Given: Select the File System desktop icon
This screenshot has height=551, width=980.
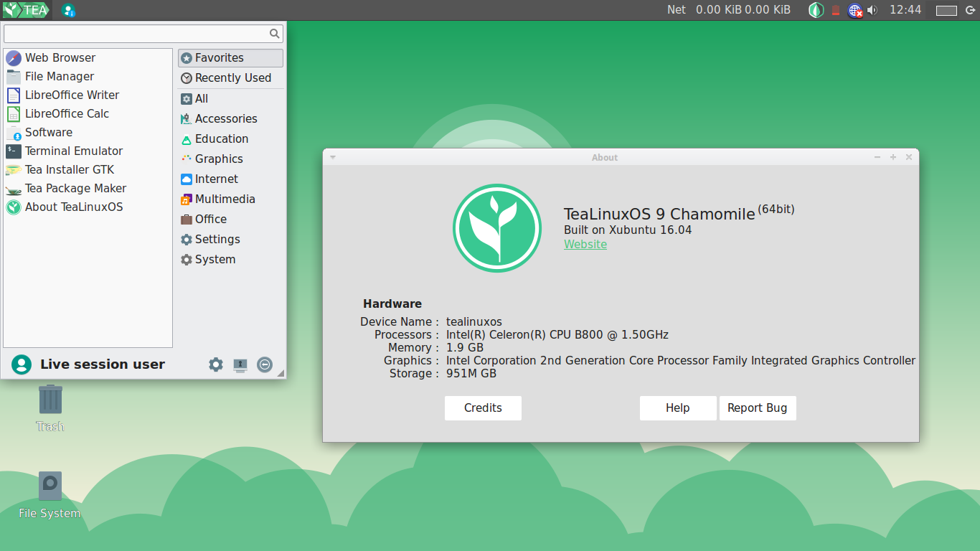Looking at the screenshot, I should click(x=50, y=495).
